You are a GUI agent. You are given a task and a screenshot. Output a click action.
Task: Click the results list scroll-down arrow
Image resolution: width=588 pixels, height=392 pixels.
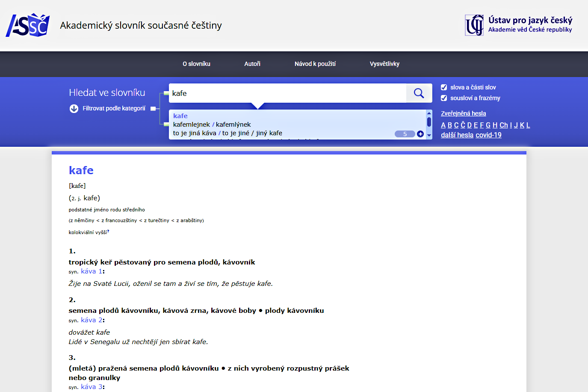point(429,135)
